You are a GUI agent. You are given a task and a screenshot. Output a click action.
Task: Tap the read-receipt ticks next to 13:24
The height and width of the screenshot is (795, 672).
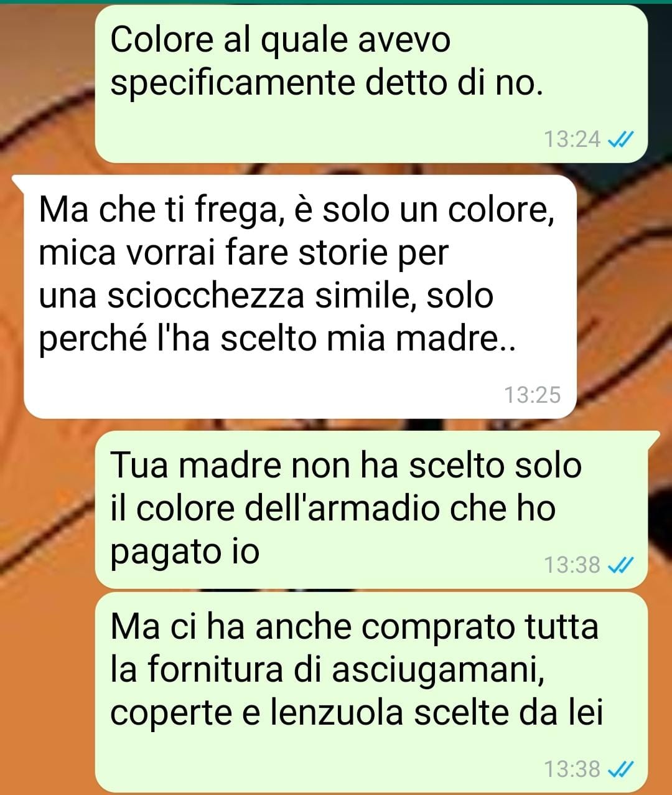tap(620, 139)
